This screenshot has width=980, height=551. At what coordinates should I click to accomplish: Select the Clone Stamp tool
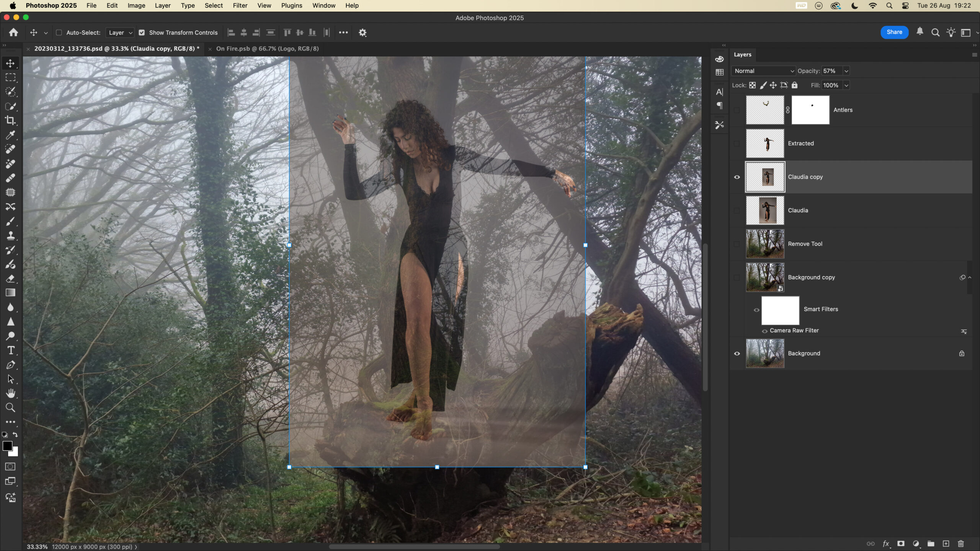tap(10, 236)
